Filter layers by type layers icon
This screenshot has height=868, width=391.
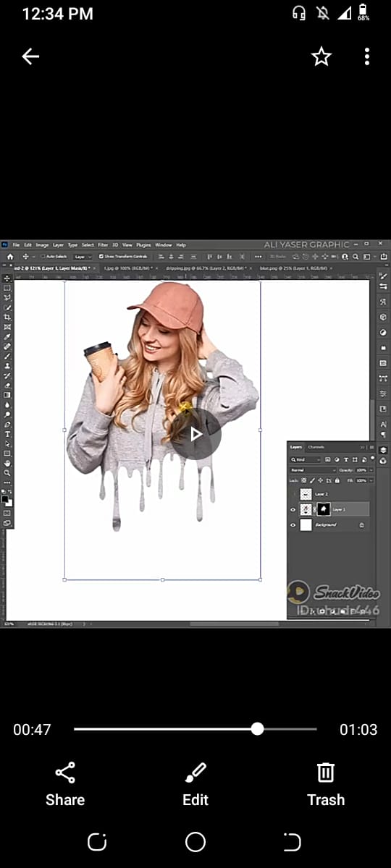pos(346,460)
